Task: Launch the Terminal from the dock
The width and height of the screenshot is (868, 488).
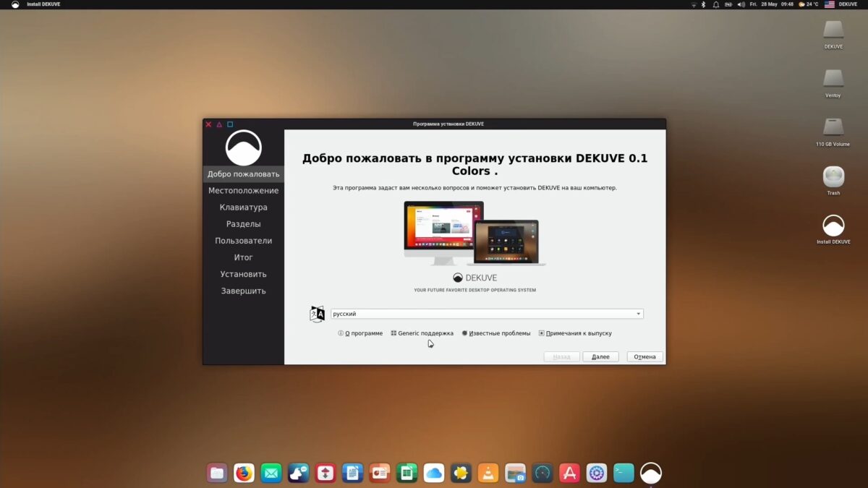Action: click(x=624, y=473)
